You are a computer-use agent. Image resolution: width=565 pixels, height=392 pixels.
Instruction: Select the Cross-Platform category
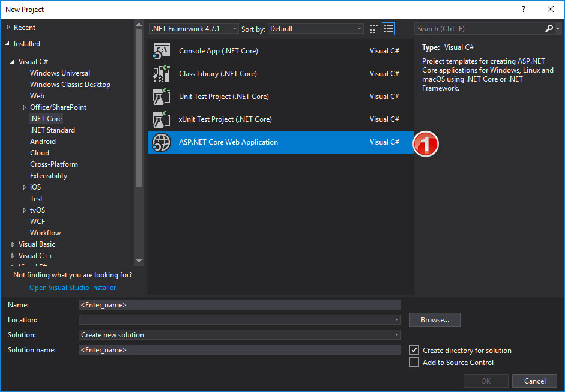(54, 164)
